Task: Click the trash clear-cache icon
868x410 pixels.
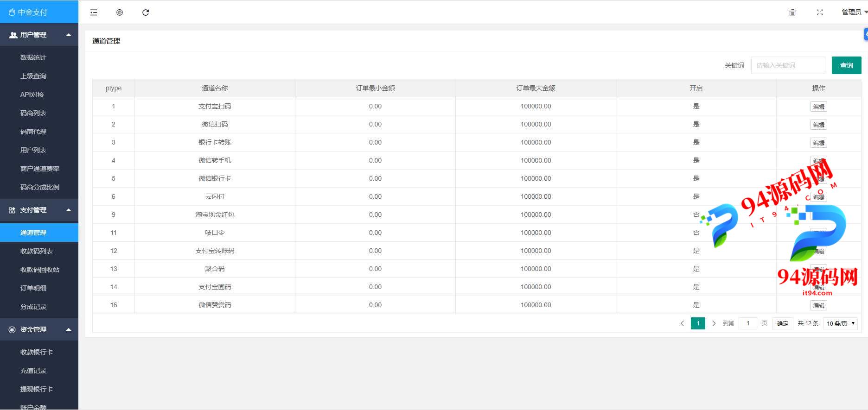Action: (x=792, y=13)
